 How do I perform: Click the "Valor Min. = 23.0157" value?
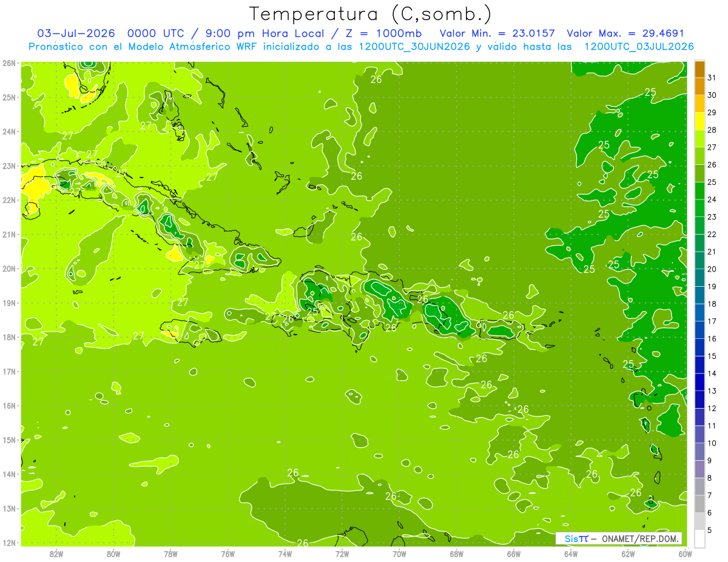tap(497, 33)
